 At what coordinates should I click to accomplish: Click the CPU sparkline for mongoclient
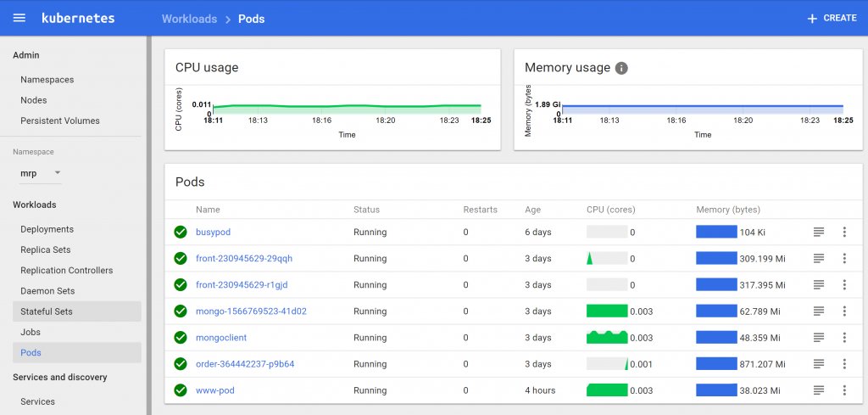click(607, 337)
